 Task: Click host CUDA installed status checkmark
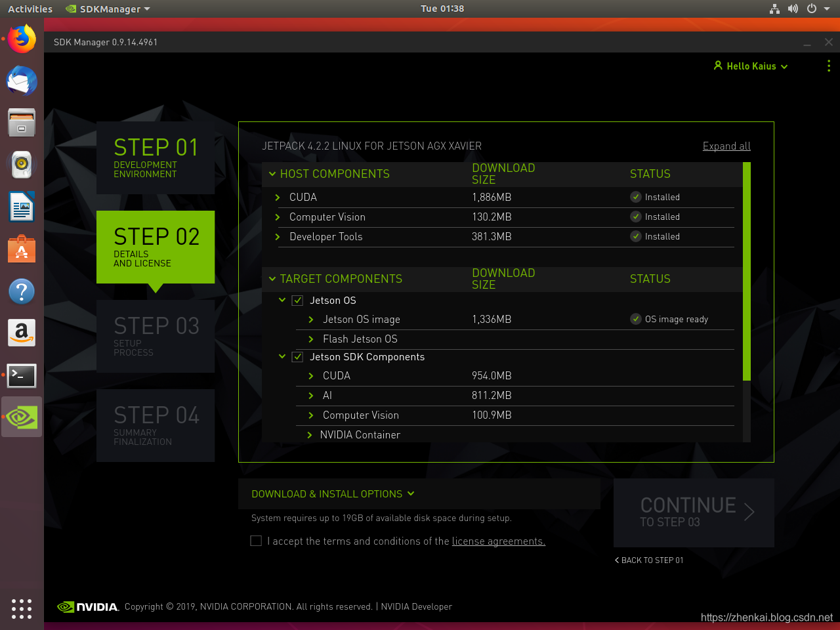(x=636, y=197)
